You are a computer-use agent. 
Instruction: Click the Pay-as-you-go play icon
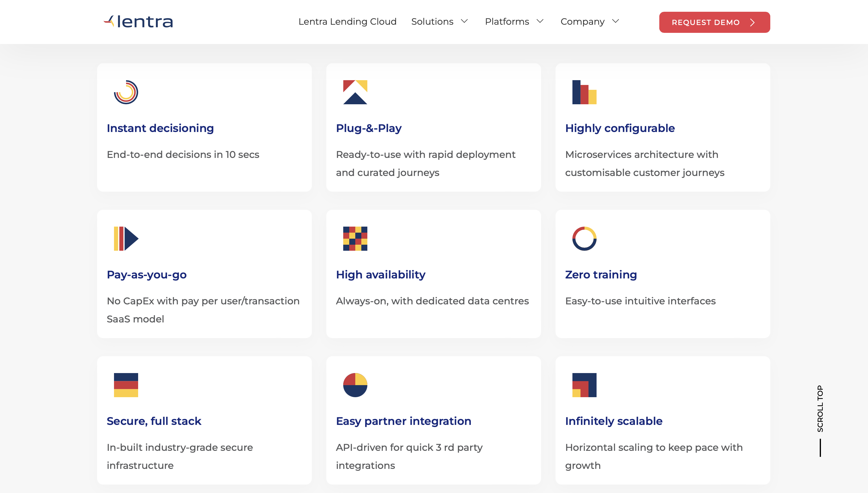point(126,239)
